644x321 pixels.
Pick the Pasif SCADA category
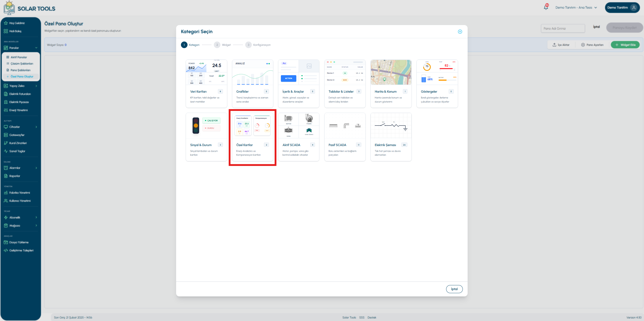[x=345, y=137]
